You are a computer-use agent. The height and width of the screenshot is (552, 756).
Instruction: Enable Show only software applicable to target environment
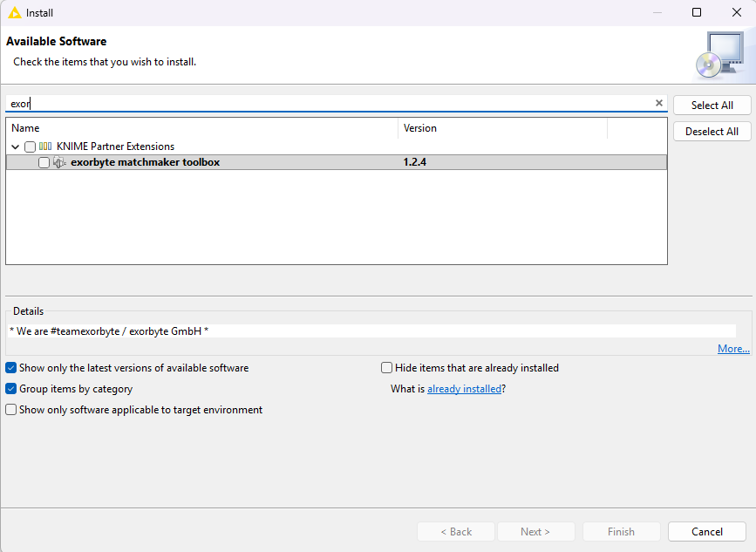coord(11,410)
